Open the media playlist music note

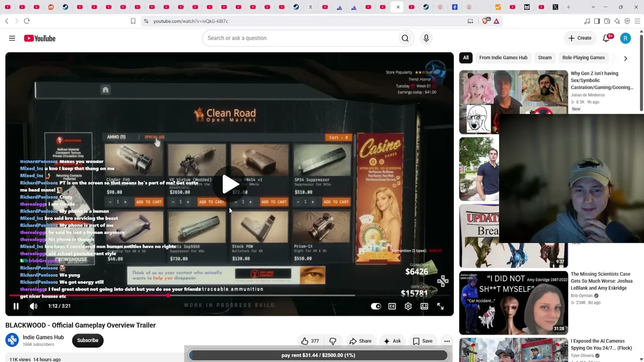(587, 21)
